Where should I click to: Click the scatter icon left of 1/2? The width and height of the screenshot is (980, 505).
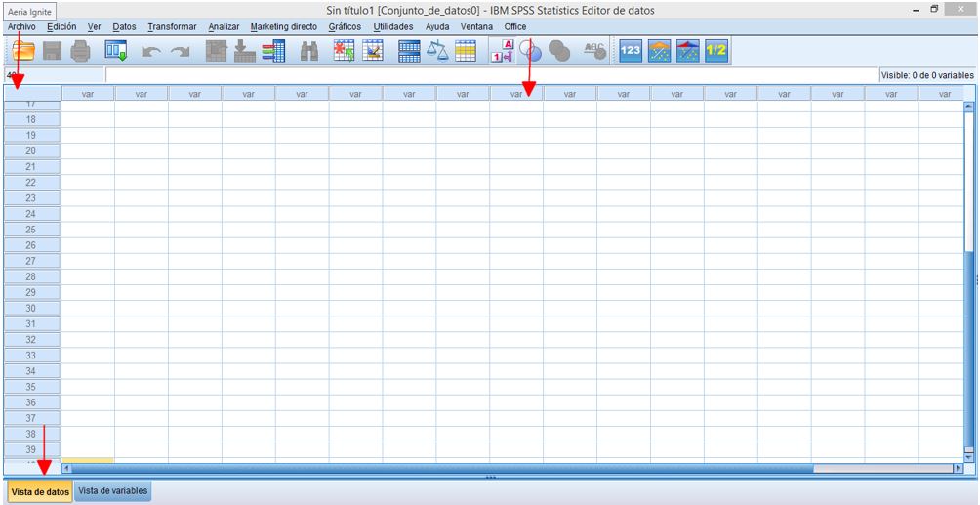point(687,52)
